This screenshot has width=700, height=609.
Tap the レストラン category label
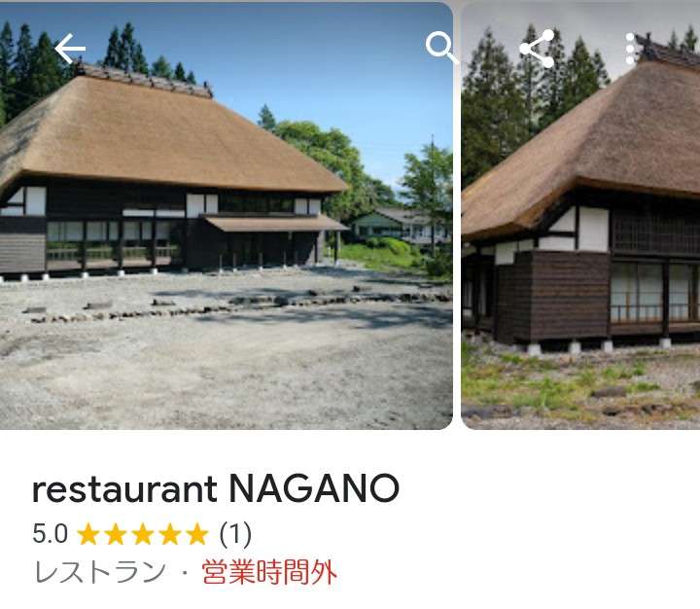click(x=100, y=572)
